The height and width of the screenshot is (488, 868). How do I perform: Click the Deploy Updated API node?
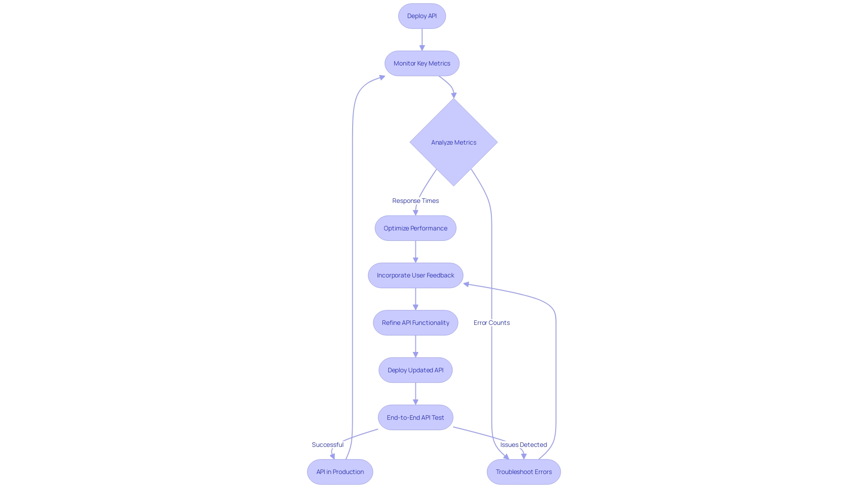point(415,370)
